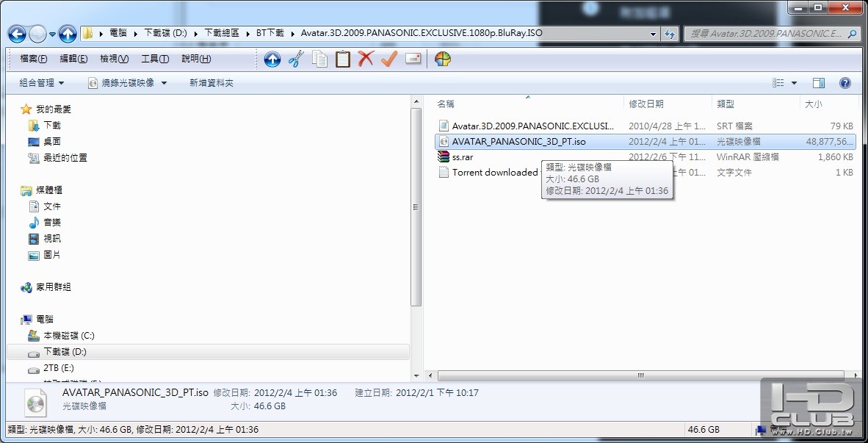Click the envelope mail icon

click(x=413, y=59)
